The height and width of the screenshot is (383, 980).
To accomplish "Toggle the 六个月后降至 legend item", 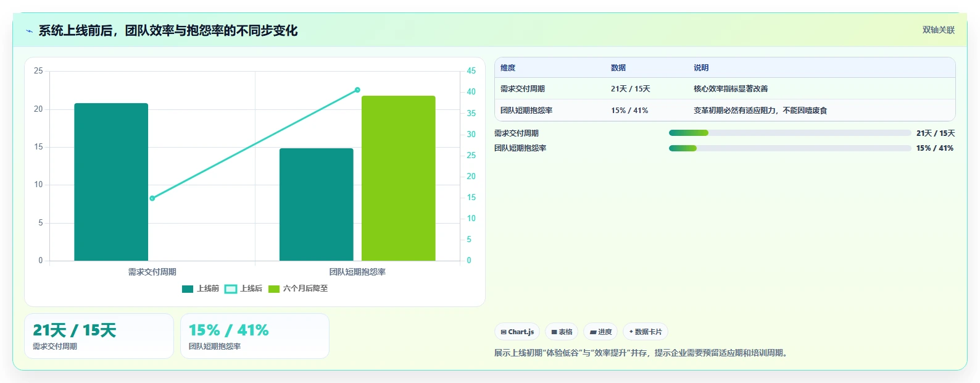I will click(298, 288).
